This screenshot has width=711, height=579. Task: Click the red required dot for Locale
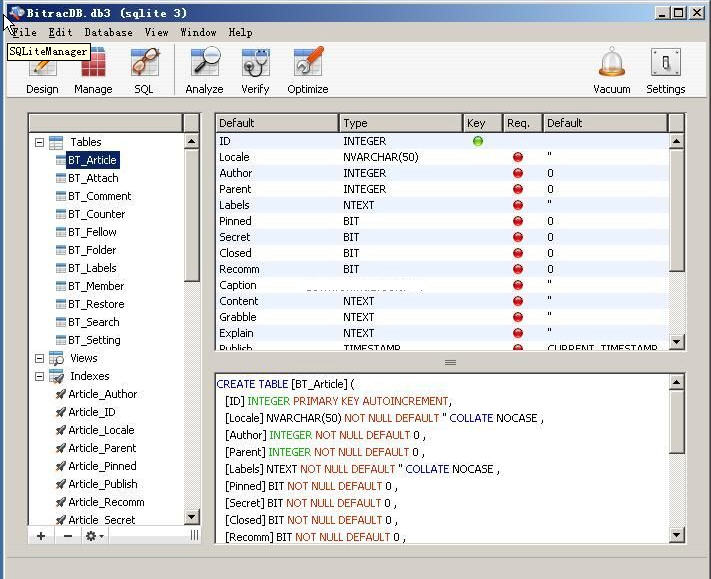coord(518,157)
